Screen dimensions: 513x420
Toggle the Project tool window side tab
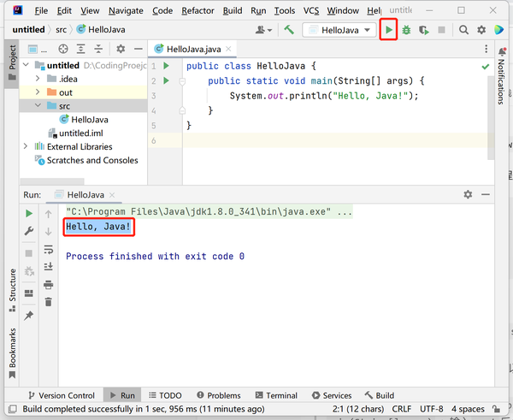pos(12,62)
